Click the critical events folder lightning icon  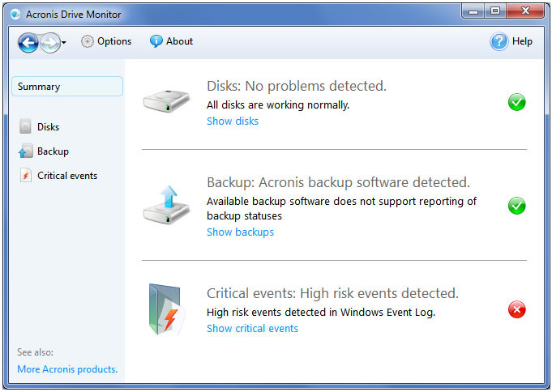coord(167,309)
